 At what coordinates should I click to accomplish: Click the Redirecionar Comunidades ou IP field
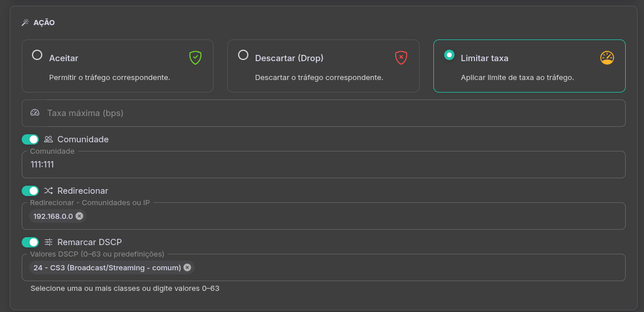point(343,216)
